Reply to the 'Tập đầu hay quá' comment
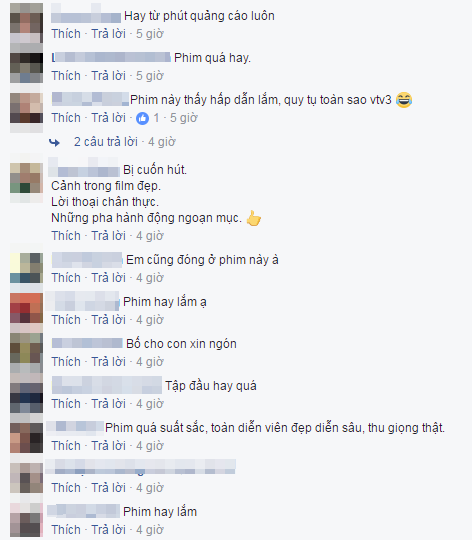This screenshot has height=540, width=472. pos(108,404)
